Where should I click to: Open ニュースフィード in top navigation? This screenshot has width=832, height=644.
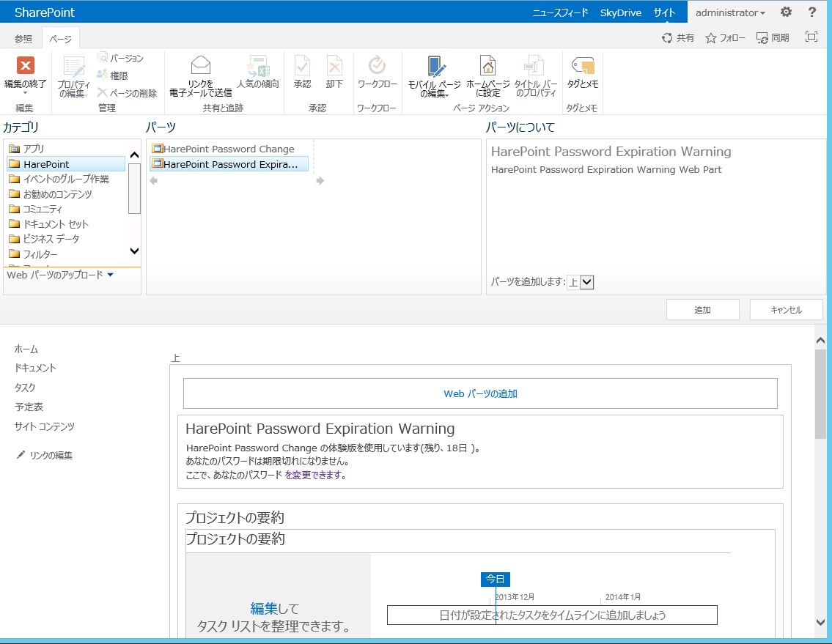(560, 12)
